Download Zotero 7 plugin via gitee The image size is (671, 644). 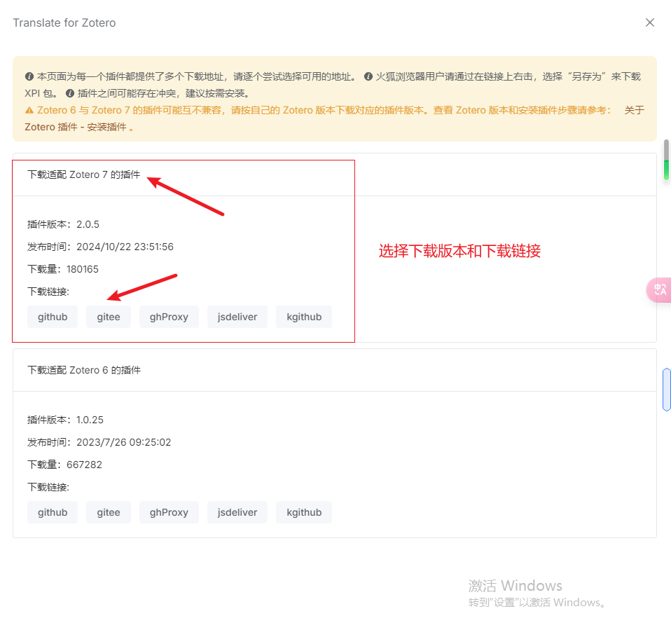tap(109, 317)
